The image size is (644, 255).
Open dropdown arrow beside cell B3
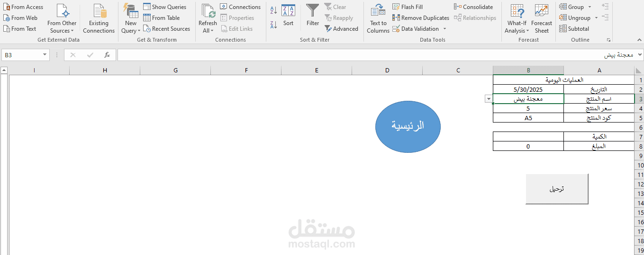489,99
